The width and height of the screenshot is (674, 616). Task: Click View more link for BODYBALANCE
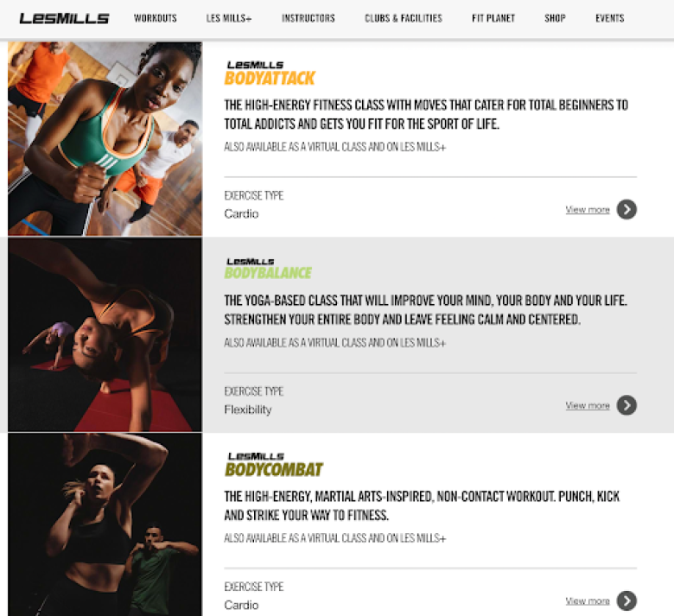(588, 405)
